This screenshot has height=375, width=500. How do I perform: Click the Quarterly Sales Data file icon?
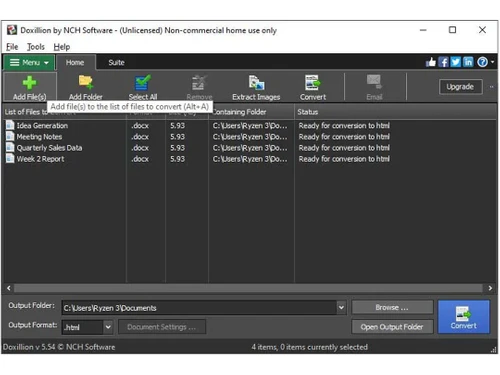point(10,147)
